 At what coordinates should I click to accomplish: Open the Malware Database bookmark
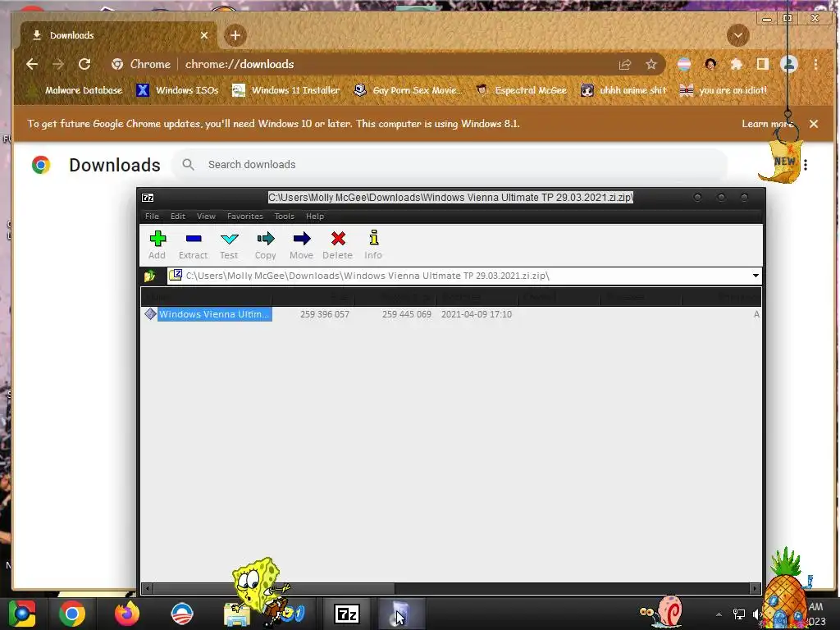pyautogui.click(x=76, y=90)
